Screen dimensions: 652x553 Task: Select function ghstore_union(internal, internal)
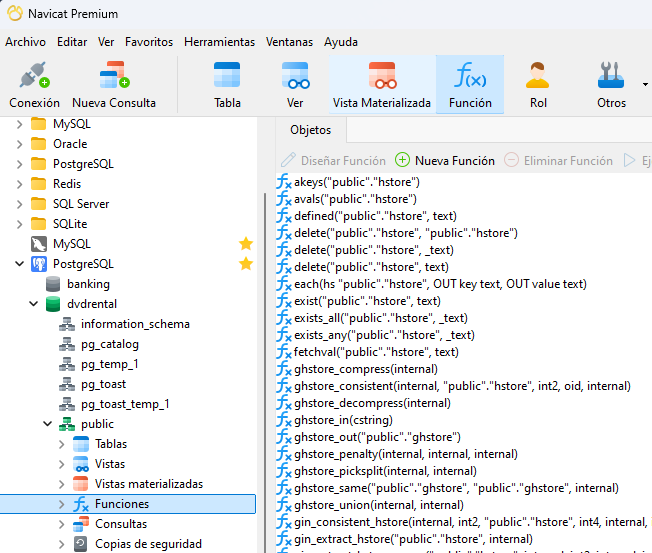tap(379, 505)
